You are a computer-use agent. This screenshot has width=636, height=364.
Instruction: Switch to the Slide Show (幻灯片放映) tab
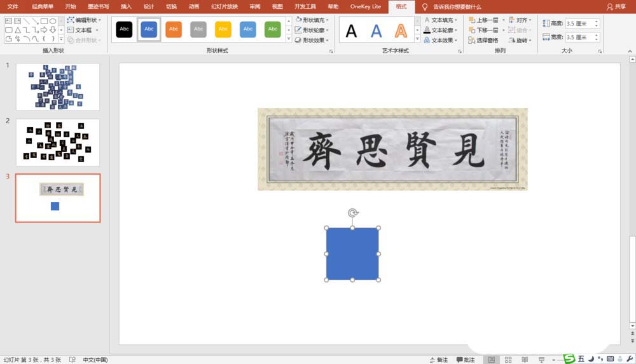(x=225, y=6)
